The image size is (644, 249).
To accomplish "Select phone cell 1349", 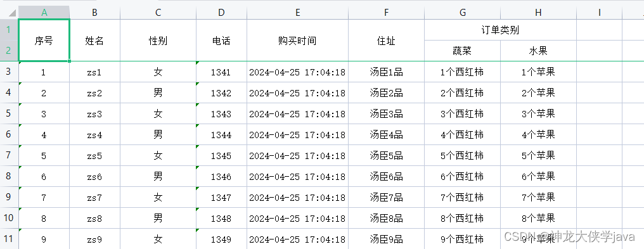I will [221, 239].
